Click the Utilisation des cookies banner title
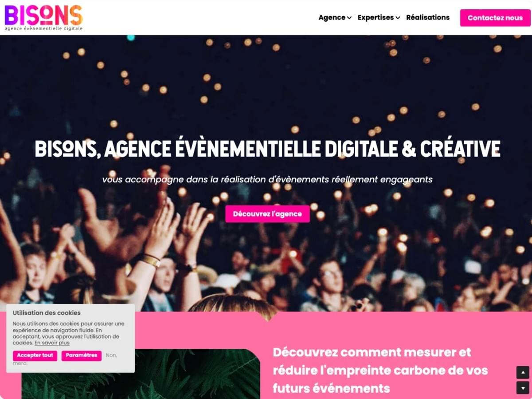 coord(47,313)
